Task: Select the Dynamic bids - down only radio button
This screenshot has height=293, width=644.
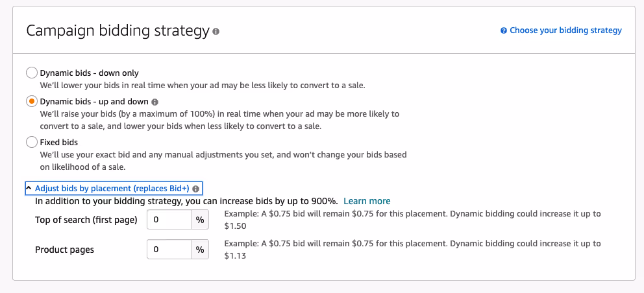Action: tap(31, 73)
